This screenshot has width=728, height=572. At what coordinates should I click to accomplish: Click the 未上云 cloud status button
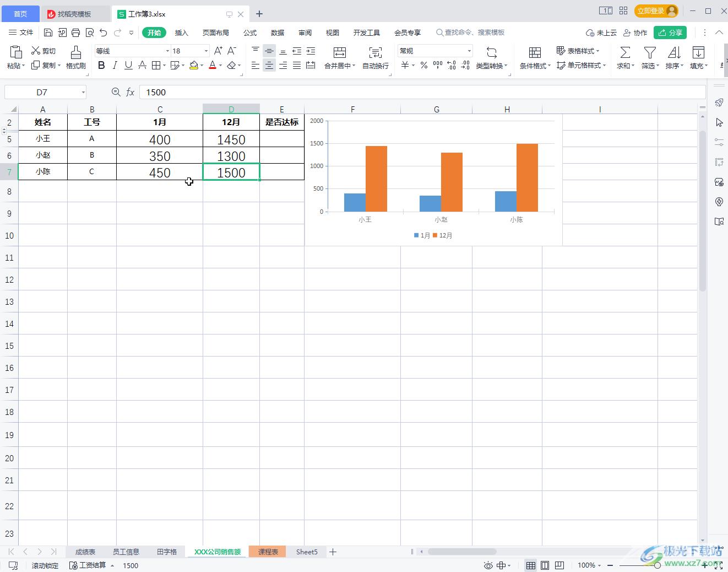point(601,33)
